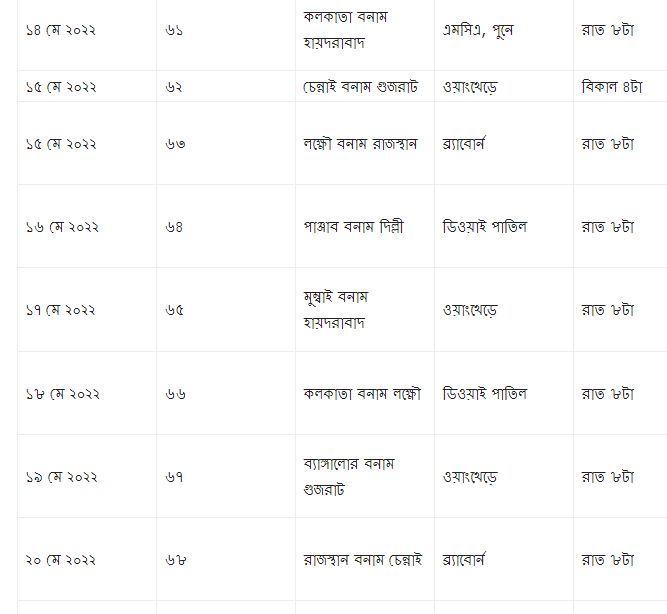Image resolution: width=667 pixels, height=614 pixels.
Task: Click the date ১৭ মে ২০২২
Action: pos(61,310)
